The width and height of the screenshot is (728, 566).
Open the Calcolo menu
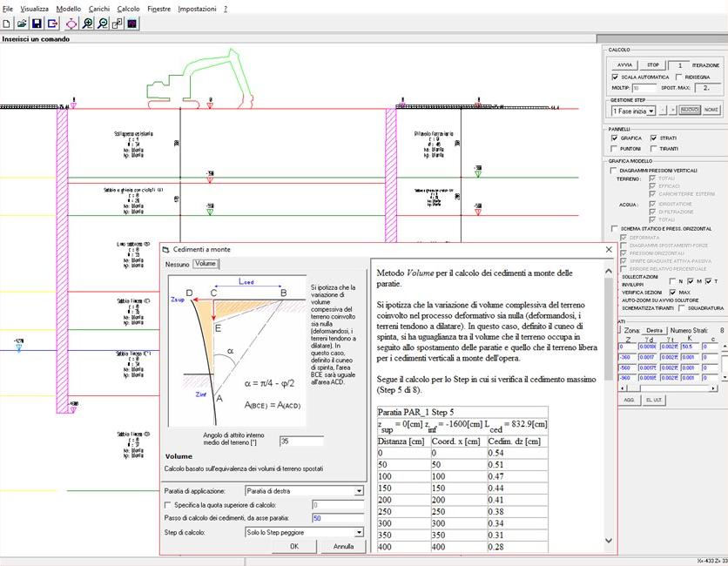pyautogui.click(x=128, y=8)
